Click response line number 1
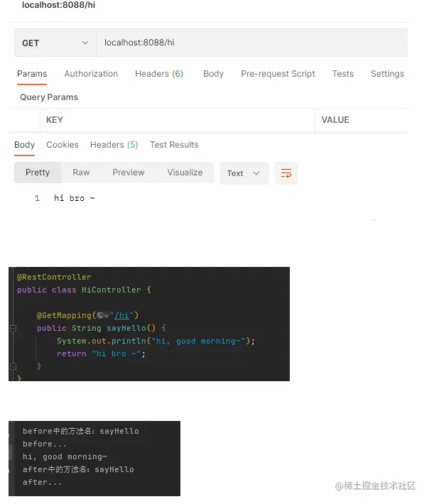This screenshot has height=504, width=429. pos(38,198)
